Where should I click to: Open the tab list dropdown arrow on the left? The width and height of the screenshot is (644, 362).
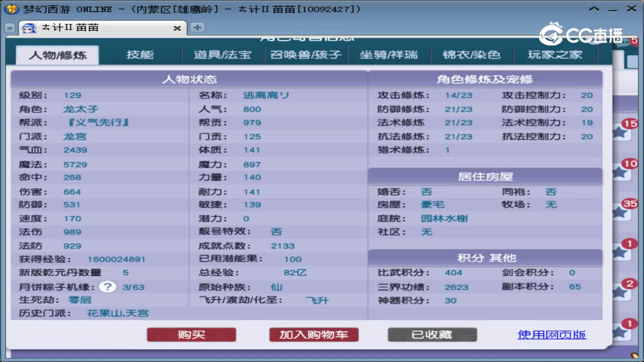(10, 29)
